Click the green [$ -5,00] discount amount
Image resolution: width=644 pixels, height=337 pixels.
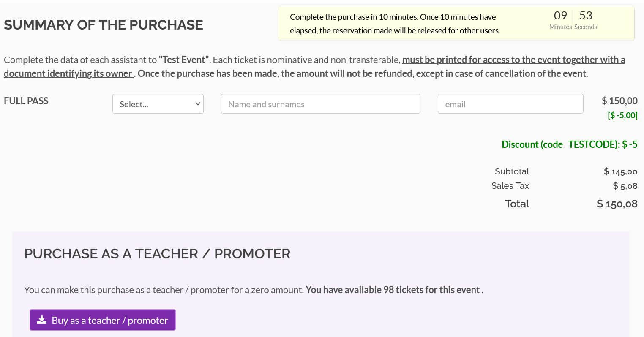pos(622,115)
